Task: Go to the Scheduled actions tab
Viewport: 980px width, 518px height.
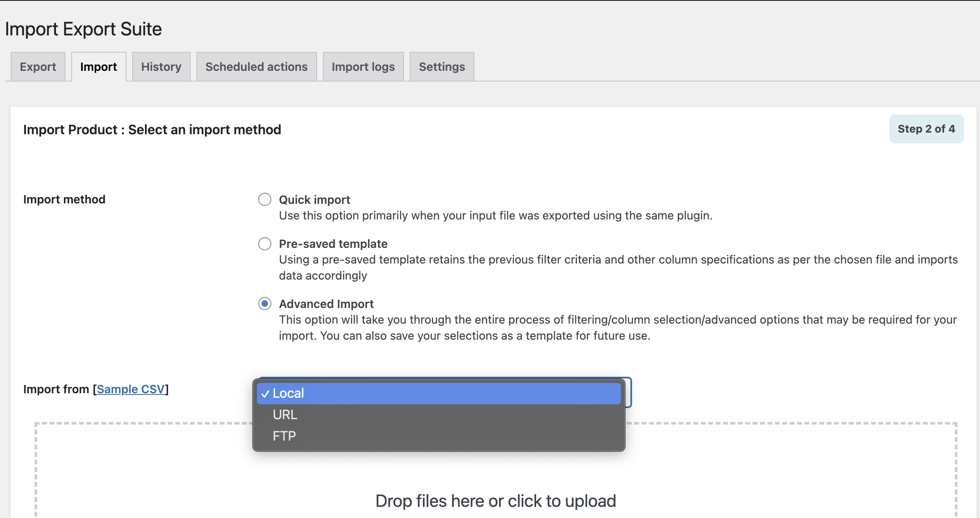Action: point(256,67)
